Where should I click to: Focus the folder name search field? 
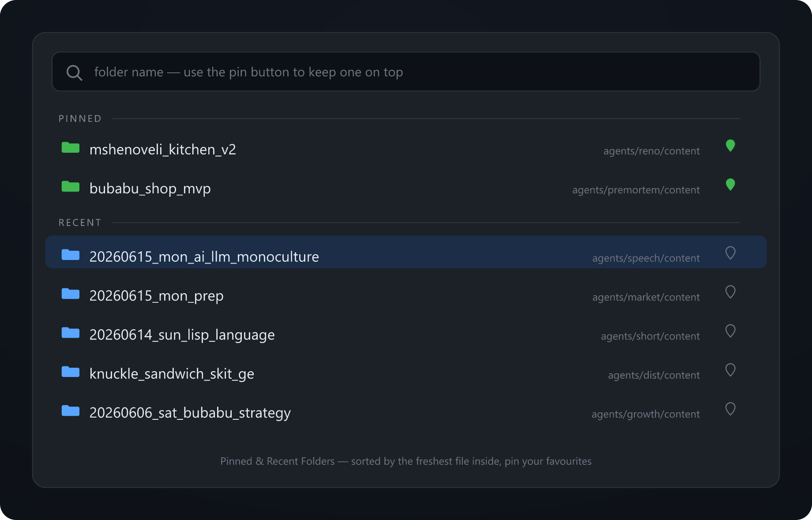point(406,72)
